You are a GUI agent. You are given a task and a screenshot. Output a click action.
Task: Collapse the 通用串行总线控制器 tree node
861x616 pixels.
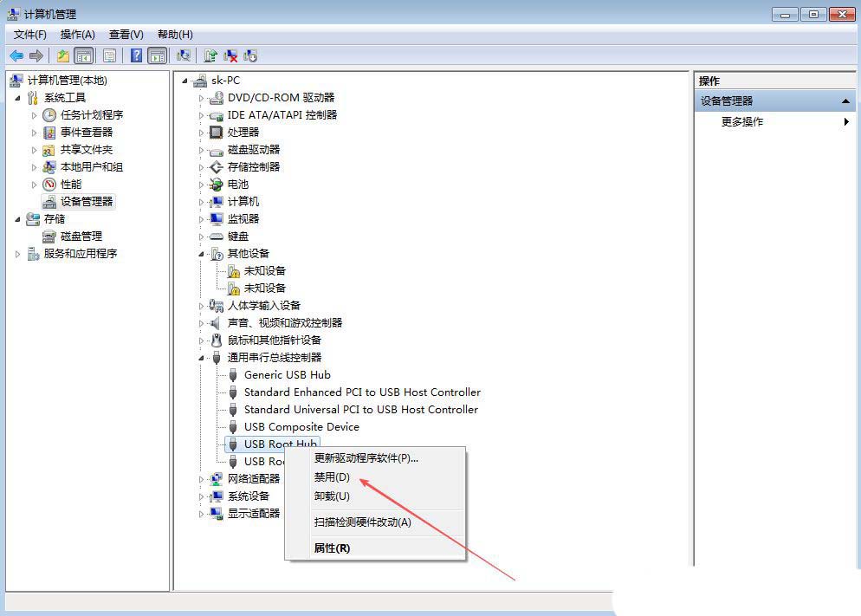[202, 358]
